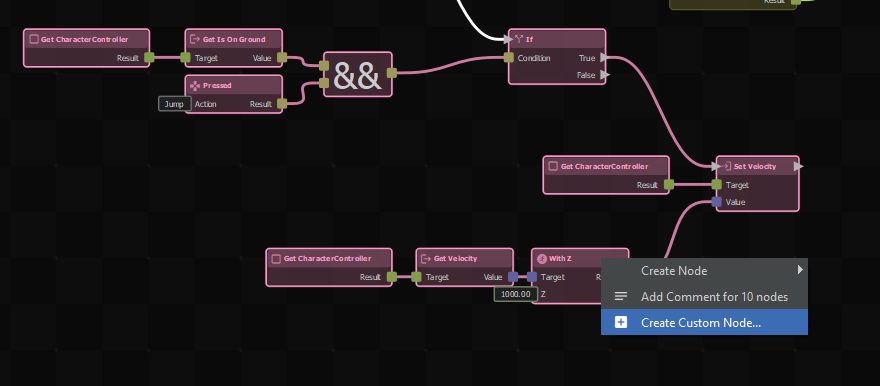Open the Create Node submenu

(704, 270)
